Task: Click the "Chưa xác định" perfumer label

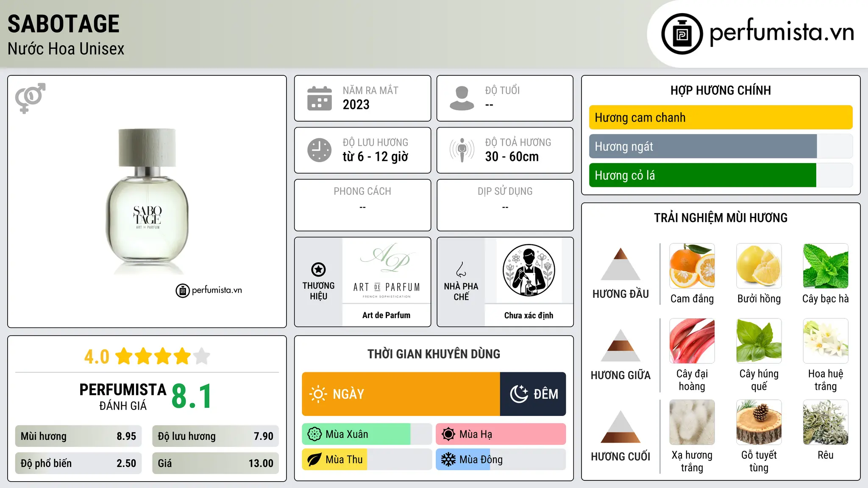Action: pyautogui.click(x=529, y=316)
